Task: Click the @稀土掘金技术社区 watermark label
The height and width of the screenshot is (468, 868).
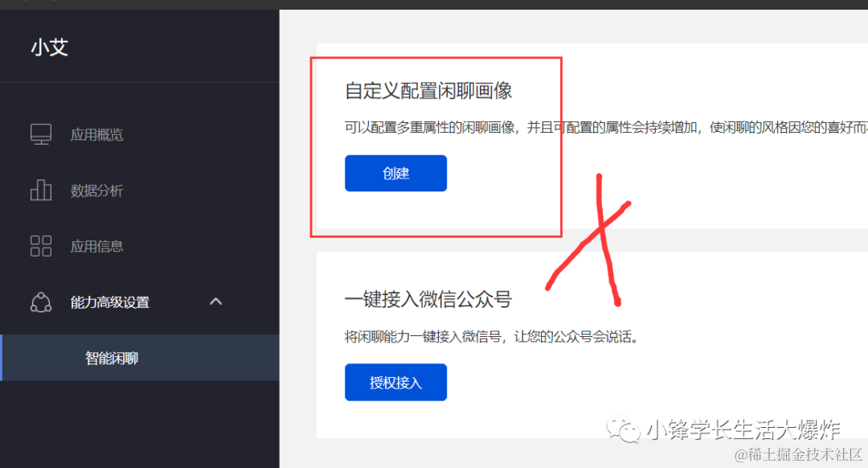Action: [798, 454]
